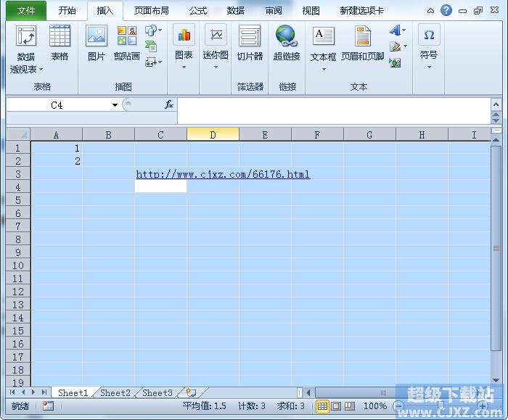
Task: Insert a PivotTable via 数据透视表 icon
Action: (x=26, y=36)
